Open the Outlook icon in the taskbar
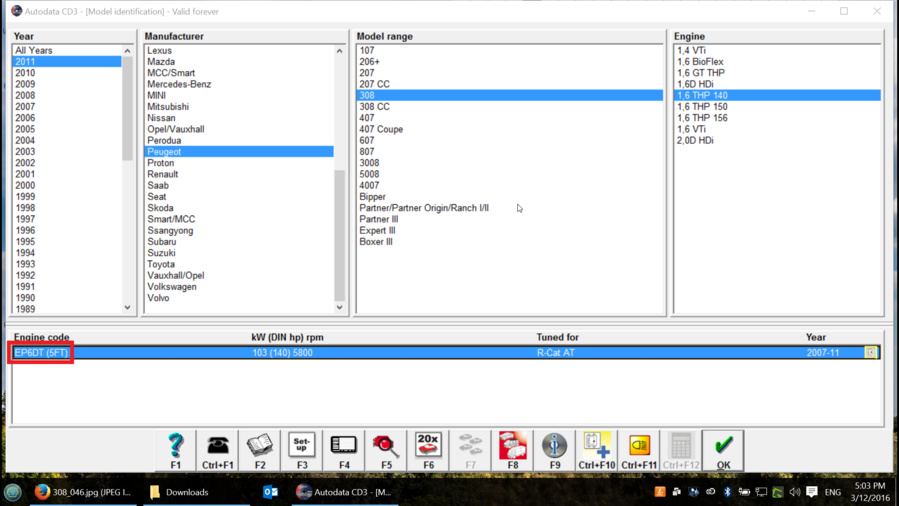Viewport: 899px width, 506px height. pos(271,492)
